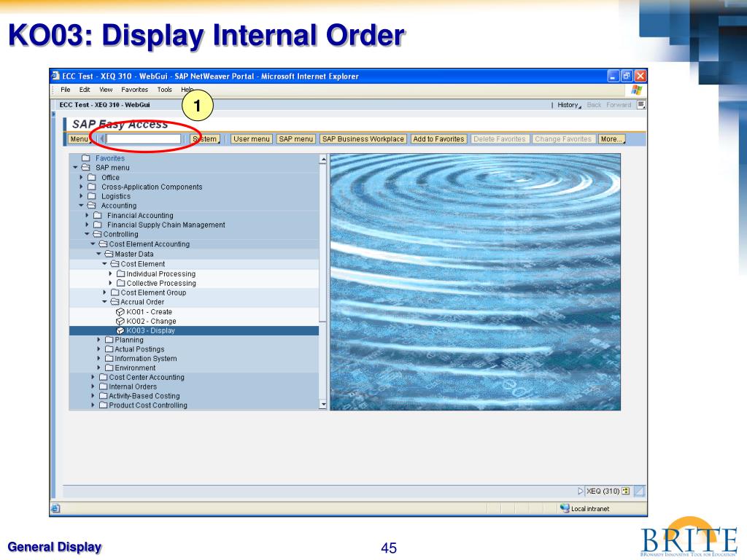747x560 pixels.
Task: Click the system info icon next to XEQ (310)
Action: (625, 491)
